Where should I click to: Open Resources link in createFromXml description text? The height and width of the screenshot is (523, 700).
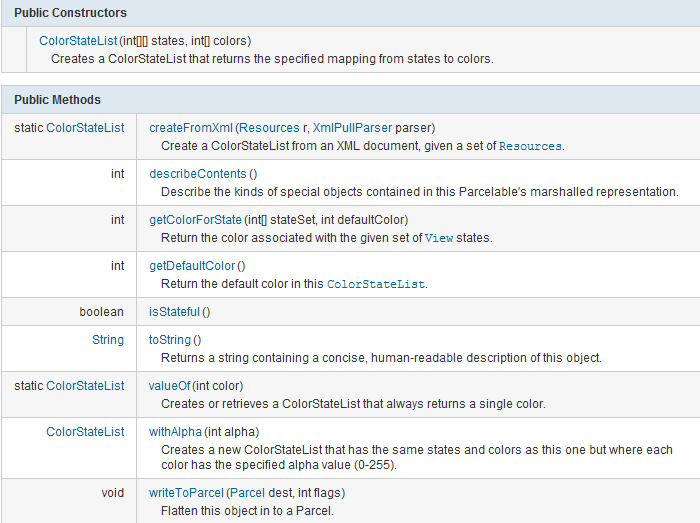pyautogui.click(x=530, y=146)
